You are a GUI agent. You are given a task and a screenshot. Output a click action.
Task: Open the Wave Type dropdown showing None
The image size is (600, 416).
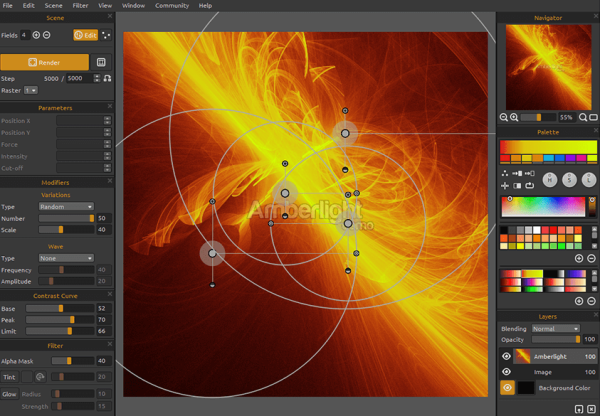[66, 258]
